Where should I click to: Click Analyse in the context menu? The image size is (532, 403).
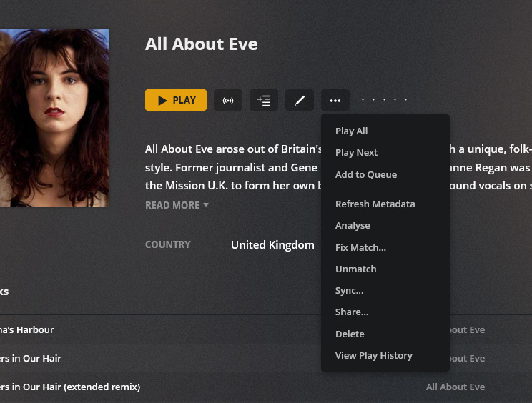click(385, 226)
